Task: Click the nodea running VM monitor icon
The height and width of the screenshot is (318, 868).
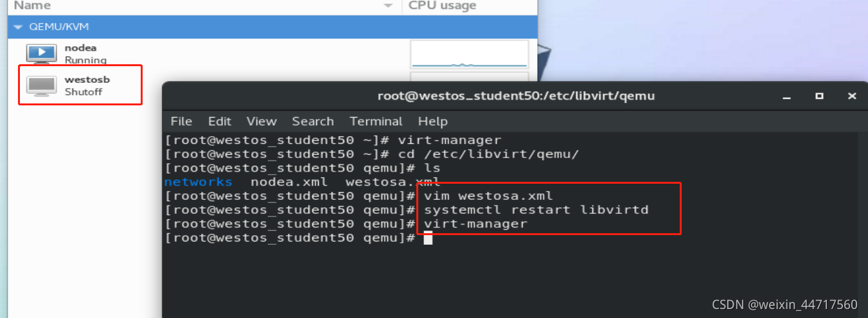Action: [42, 53]
